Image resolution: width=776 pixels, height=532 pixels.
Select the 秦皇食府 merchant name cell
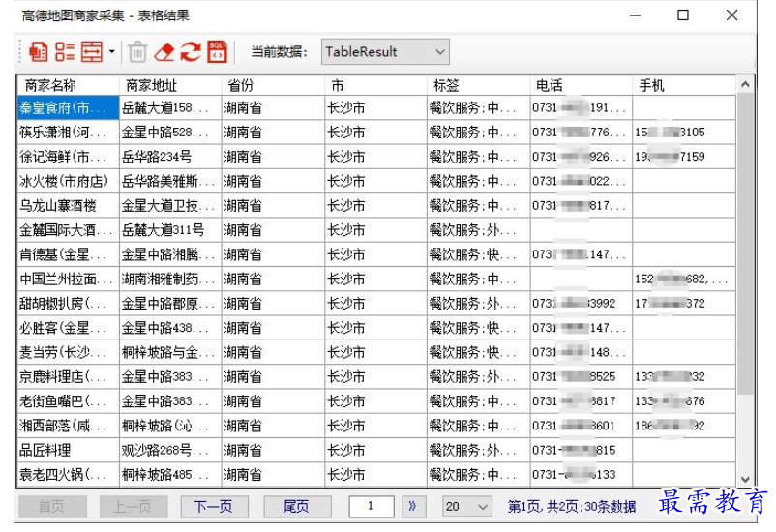pyautogui.click(x=68, y=107)
